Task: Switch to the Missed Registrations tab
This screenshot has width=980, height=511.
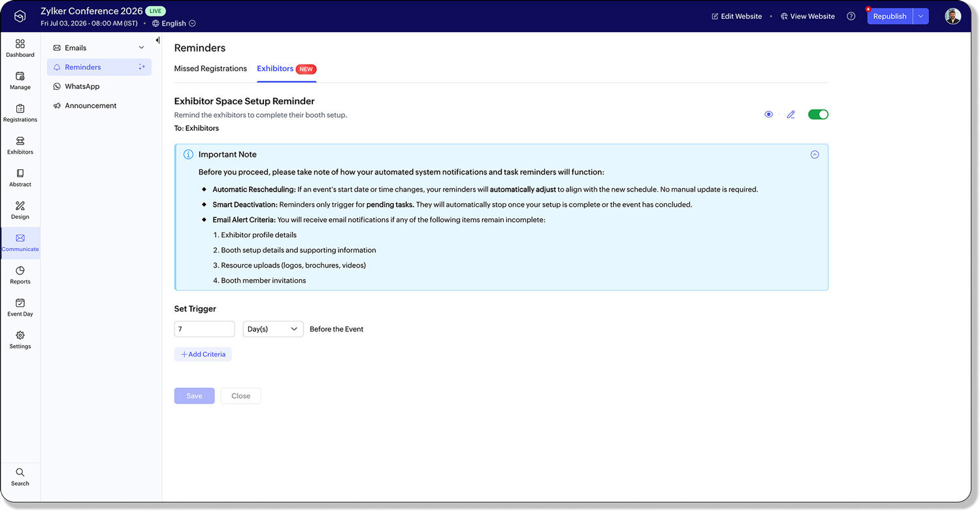Action: click(x=210, y=69)
